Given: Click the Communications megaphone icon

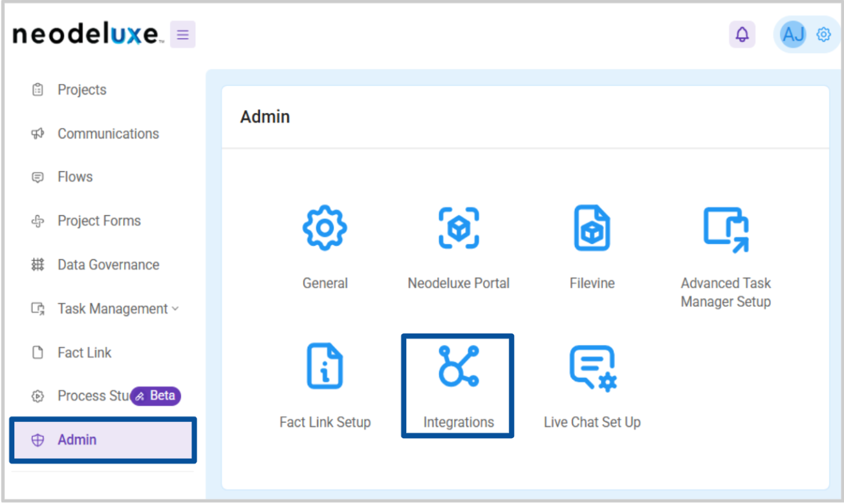Looking at the screenshot, I should pos(38,134).
